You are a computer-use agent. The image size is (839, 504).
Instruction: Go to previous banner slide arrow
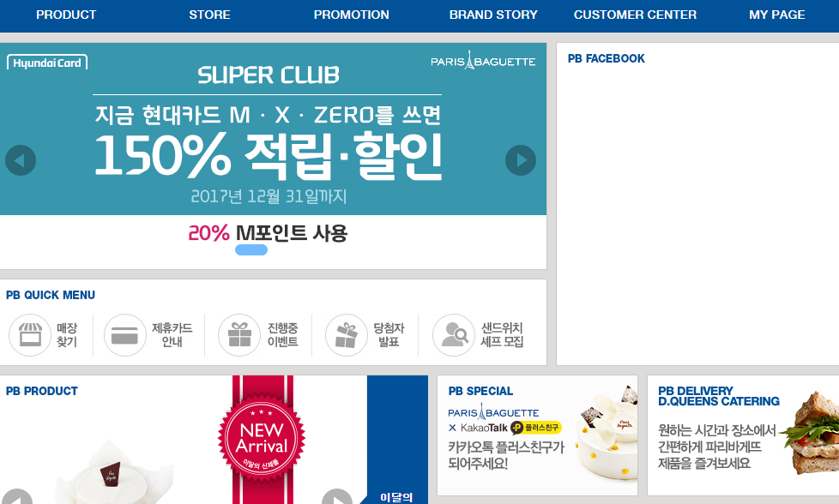pos(21,160)
